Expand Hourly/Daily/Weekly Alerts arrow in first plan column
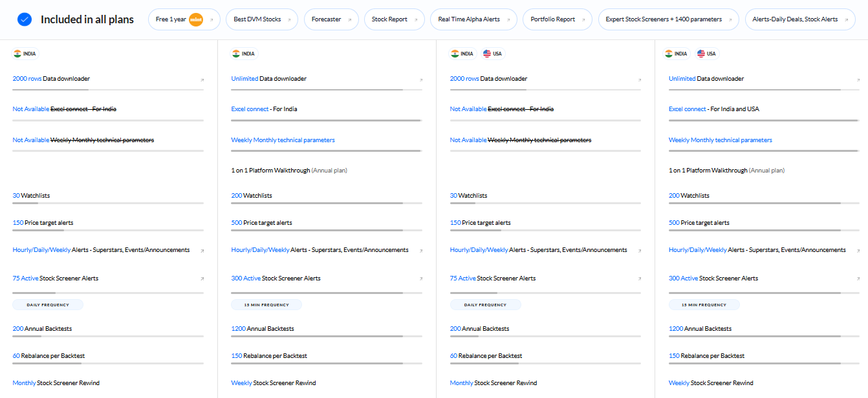868x398 pixels. click(x=202, y=251)
